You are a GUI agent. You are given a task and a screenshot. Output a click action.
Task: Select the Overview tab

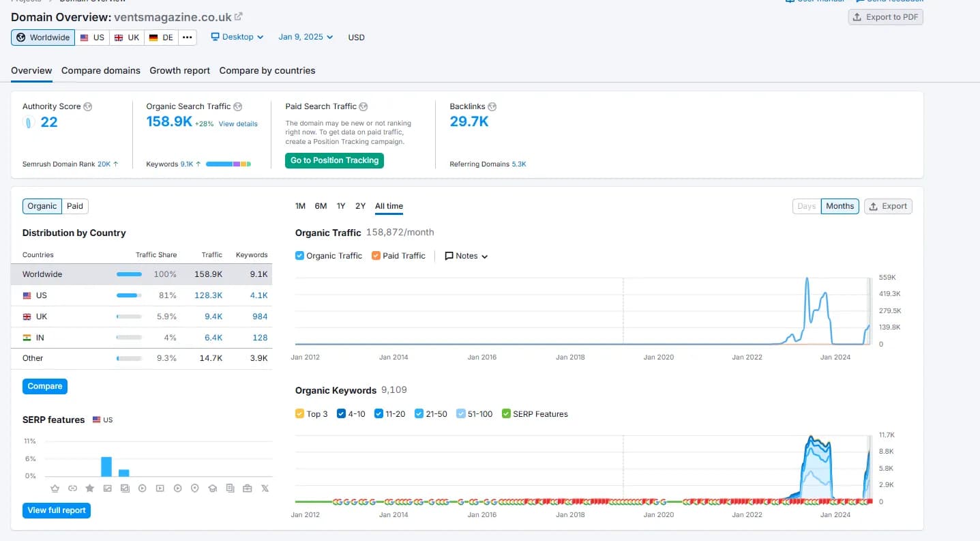31,70
